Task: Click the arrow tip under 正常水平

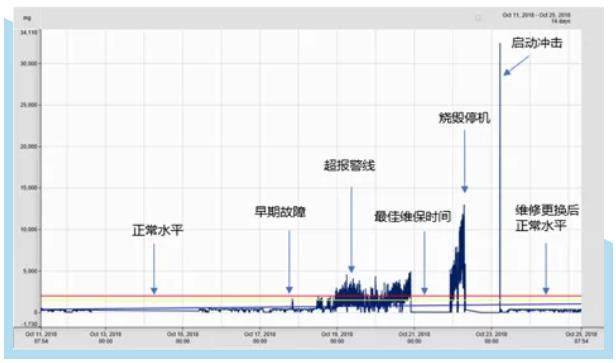Action: 154,291
